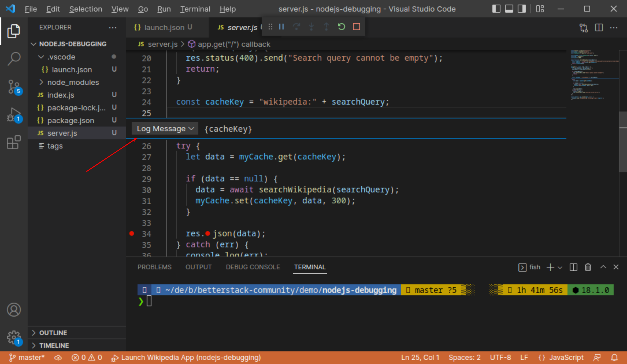
Task: Pause the debugger from the debug toolbar
Action: pyautogui.click(x=281, y=27)
